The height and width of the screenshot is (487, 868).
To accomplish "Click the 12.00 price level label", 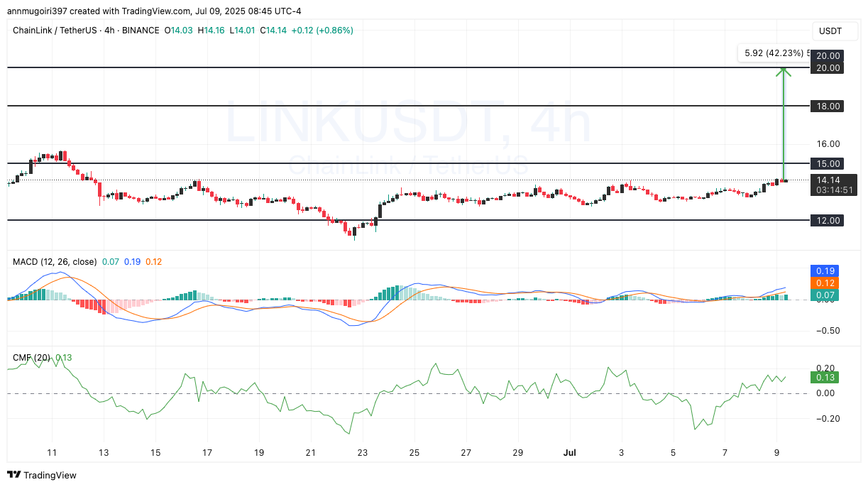I will [828, 221].
